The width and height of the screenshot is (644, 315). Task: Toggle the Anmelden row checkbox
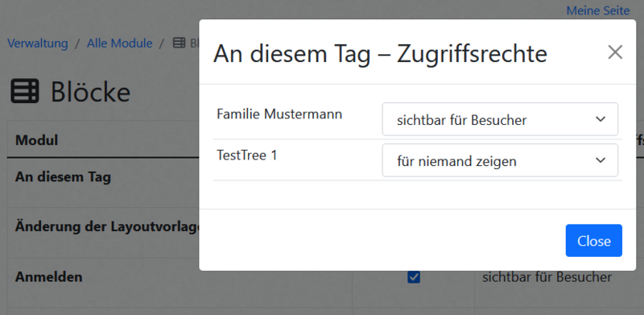[x=414, y=277]
